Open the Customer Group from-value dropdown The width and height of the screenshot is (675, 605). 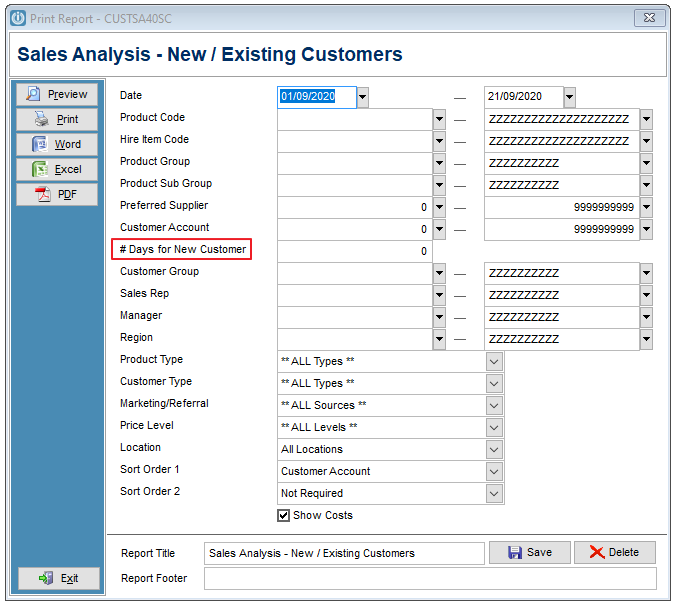pyautogui.click(x=439, y=273)
